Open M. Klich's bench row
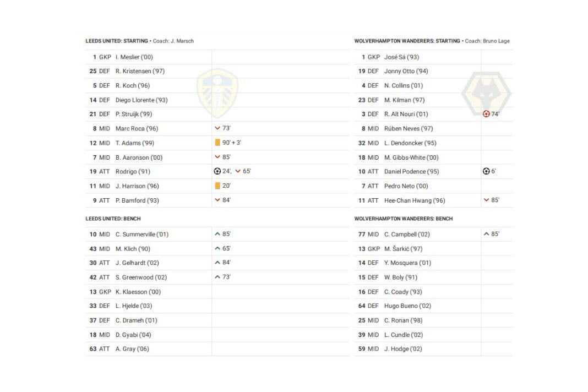Image resolution: width=588 pixels, height=392 pixels. point(133,248)
